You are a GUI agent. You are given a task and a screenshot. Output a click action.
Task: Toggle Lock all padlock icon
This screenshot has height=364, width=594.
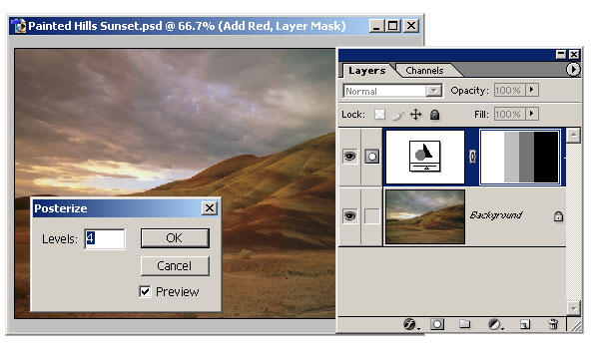[x=435, y=115]
